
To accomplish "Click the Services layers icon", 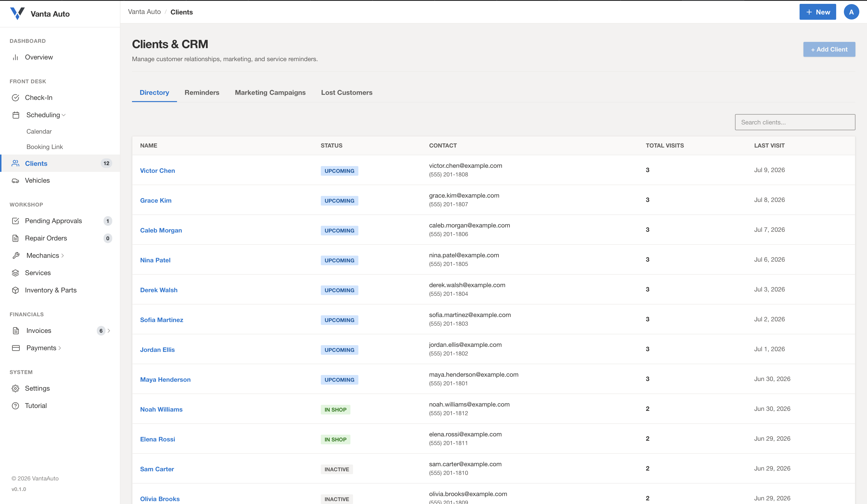I will coord(15,273).
